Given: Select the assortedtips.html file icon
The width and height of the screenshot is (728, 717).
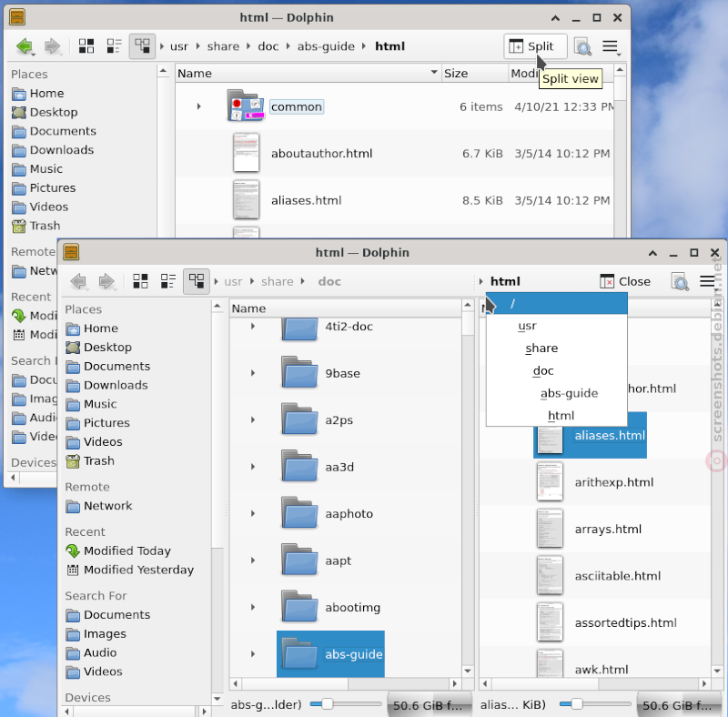Looking at the screenshot, I should (x=550, y=622).
